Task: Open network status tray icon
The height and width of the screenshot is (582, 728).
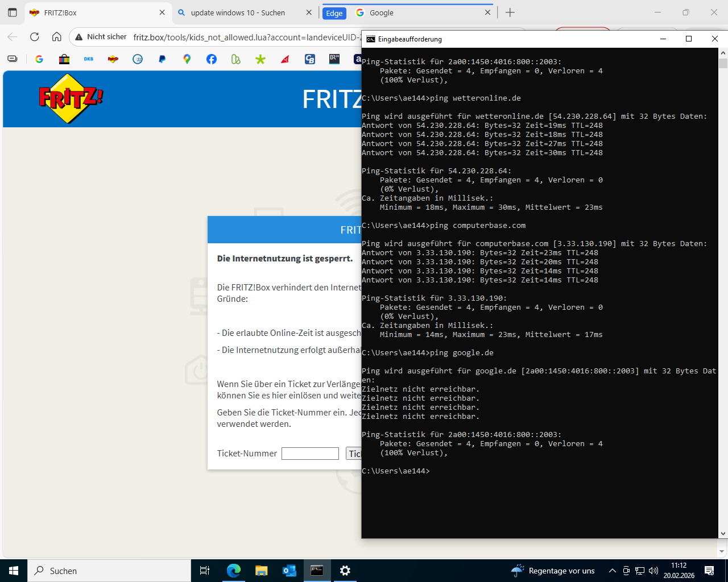Action: (640, 571)
